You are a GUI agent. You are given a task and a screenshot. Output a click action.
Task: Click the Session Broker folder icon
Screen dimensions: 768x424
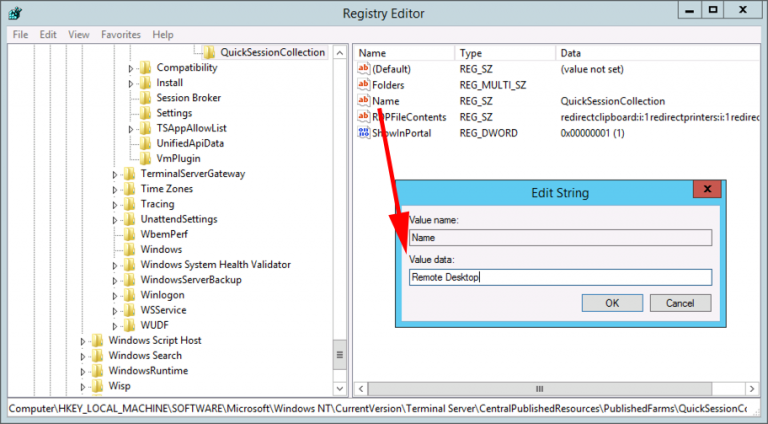(145, 98)
